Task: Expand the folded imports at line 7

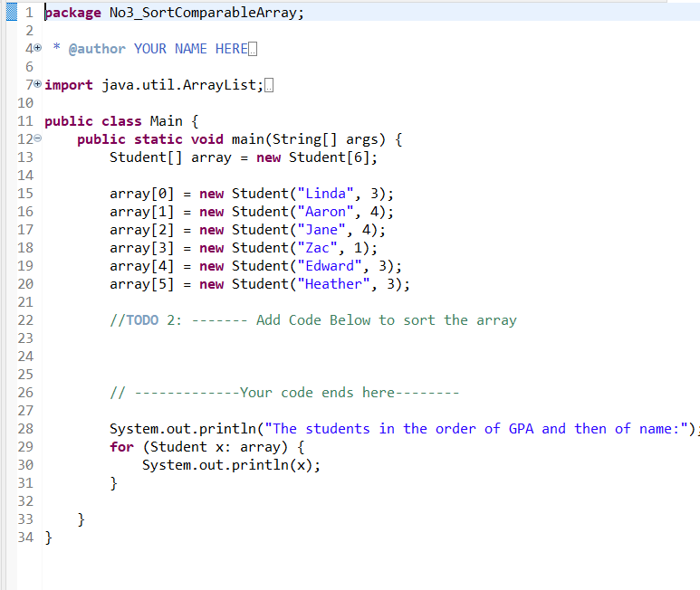Action: [x=38, y=83]
